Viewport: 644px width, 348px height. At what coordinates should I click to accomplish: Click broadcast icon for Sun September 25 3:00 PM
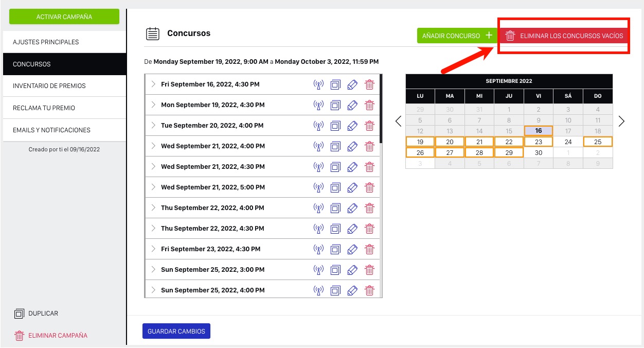[318, 270]
